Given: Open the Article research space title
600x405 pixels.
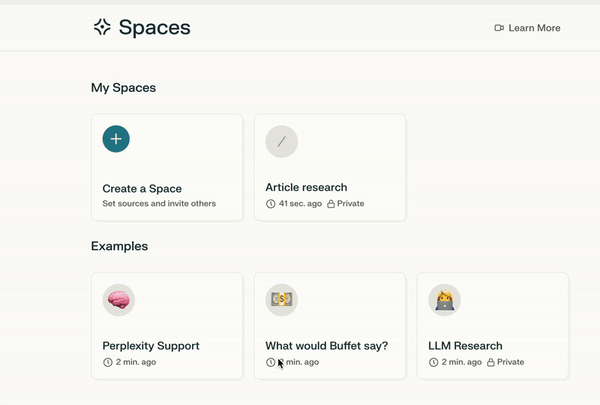Looking at the screenshot, I should click(x=307, y=187).
